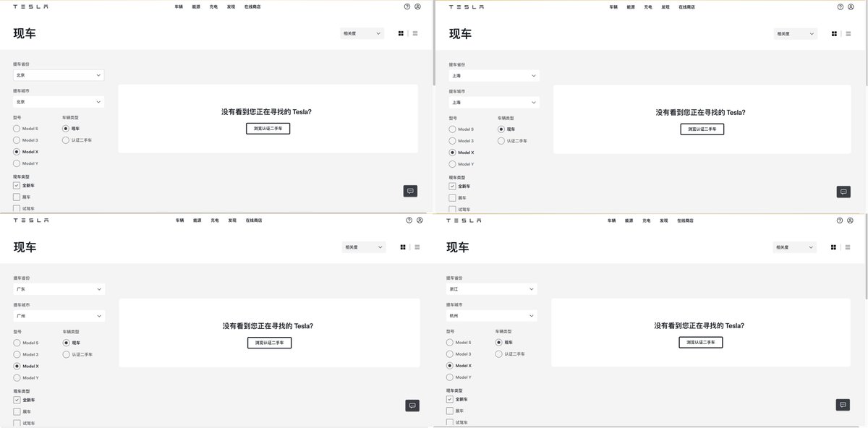Click 浏览认证二手车 button in the Hangzhou window
The height and width of the screenshot is (428, 868).
(701, 343)
